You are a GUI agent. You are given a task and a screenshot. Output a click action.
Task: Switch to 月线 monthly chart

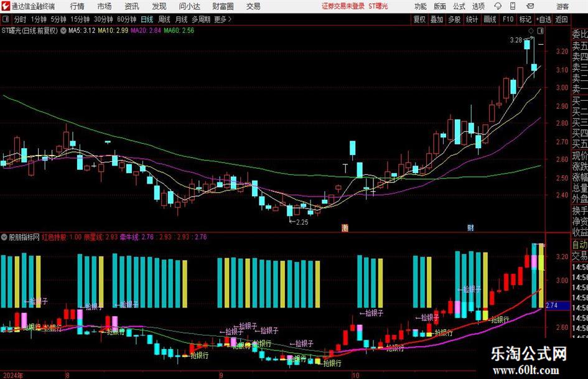pyautogui.click(x=181, y=19)
